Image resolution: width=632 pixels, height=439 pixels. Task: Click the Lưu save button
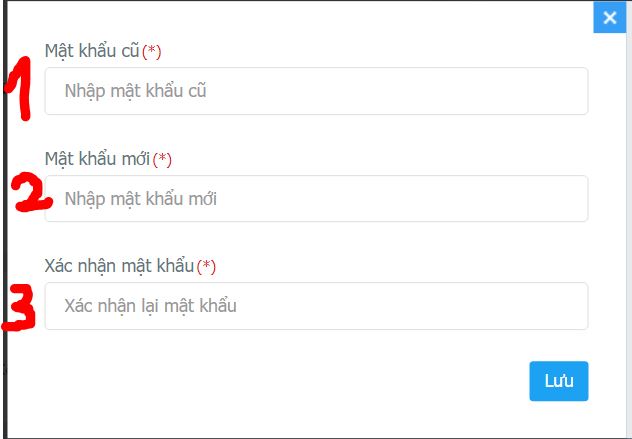(559, 381)
